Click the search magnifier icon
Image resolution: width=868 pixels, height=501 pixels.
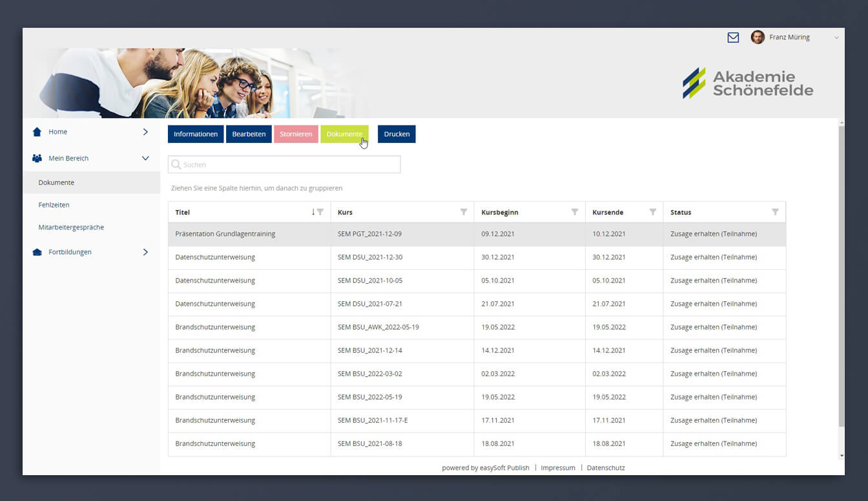pos(176,164)
